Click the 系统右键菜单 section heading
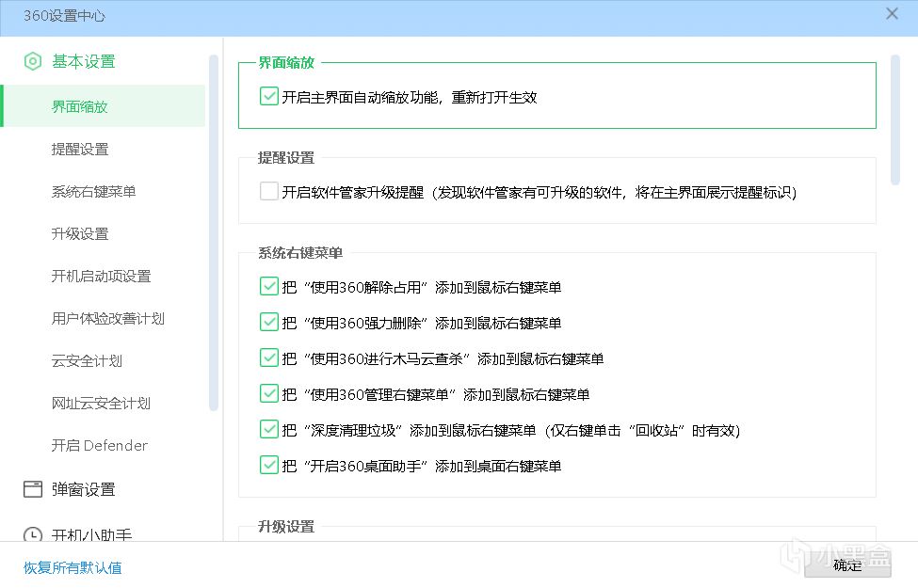918x588 pixels. (300, 253)
